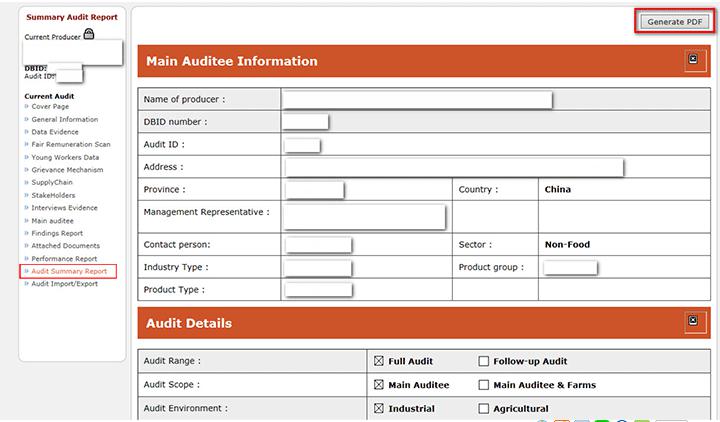Click the Address input field
The height and width of the screenshot is (422, 720).
[x=454, y=167]
